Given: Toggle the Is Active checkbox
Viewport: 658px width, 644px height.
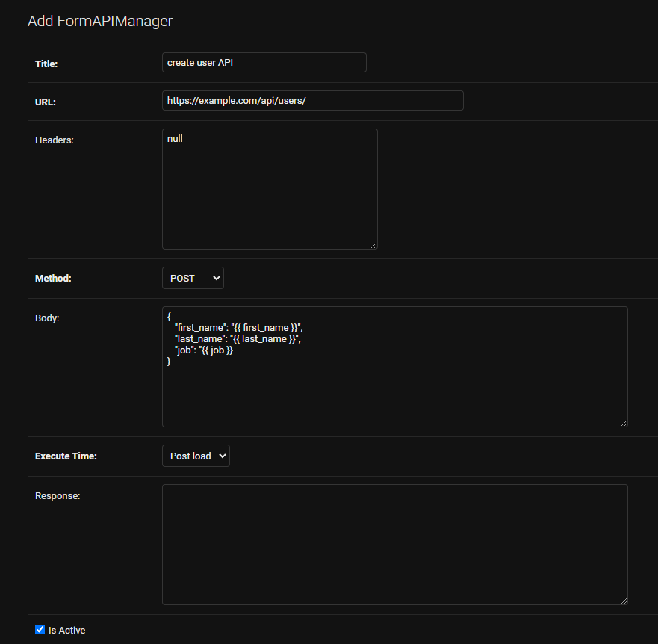Looking at the screenshot, I should pyautogui.click(x=40, y=630).
